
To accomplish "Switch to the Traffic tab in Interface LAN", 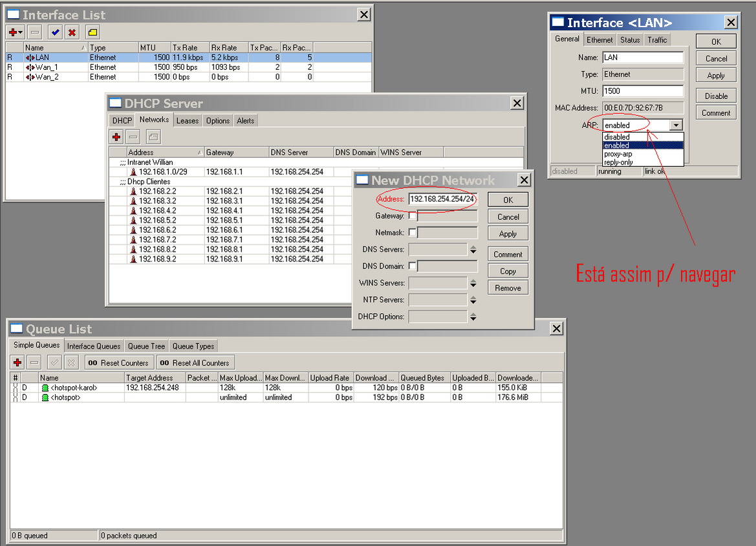I will coord(657,39).
